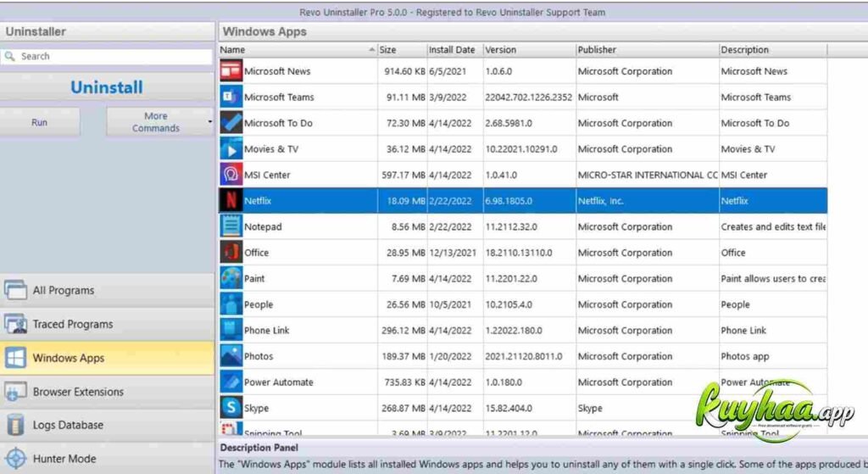
Task: Click the 597.17 MB size cell
Action: 403,175
